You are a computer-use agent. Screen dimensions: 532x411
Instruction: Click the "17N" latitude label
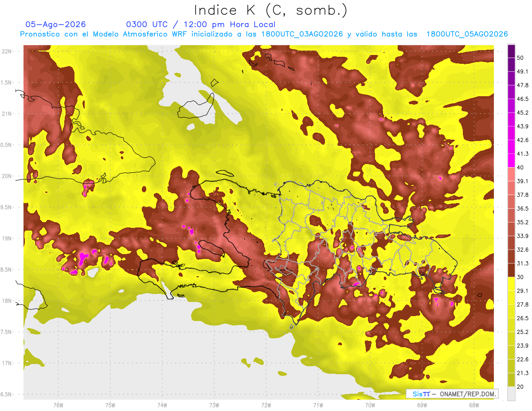pos(6,363)
